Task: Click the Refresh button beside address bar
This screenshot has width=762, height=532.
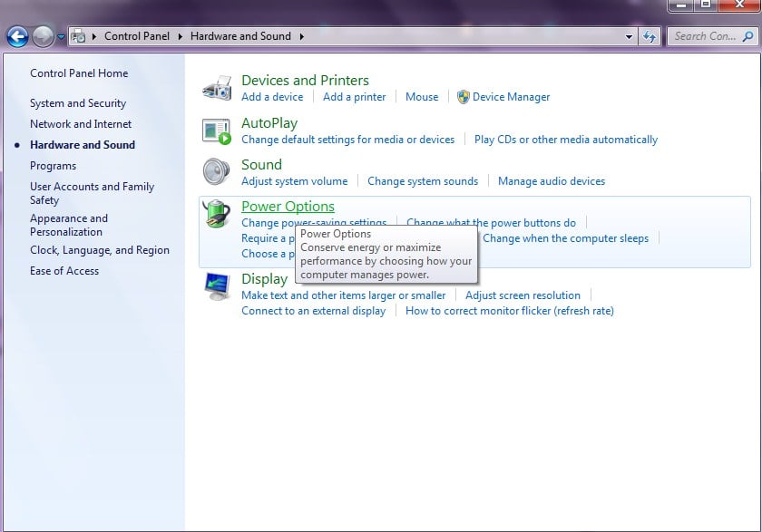Action: pyautogui.click(x=650, y=36)
